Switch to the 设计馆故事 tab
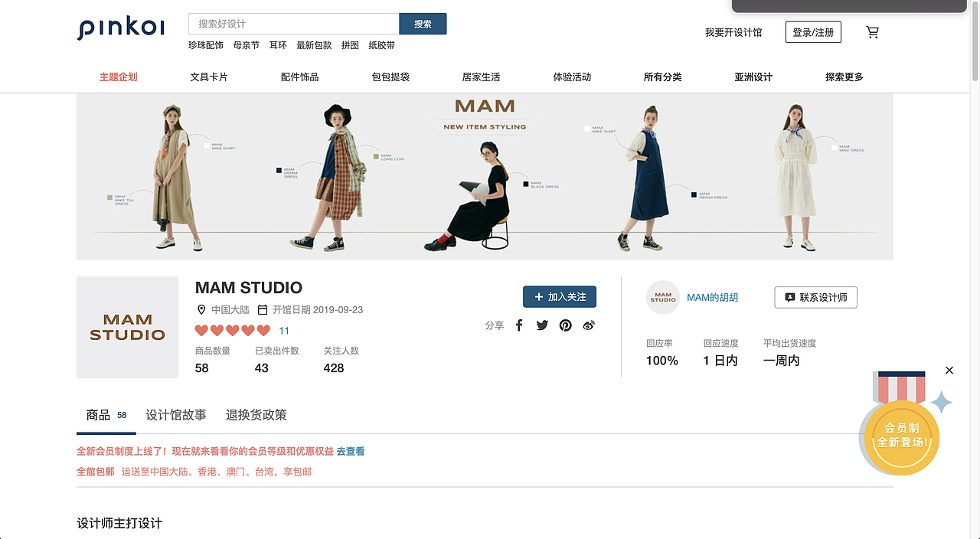 tap(175, 414)
